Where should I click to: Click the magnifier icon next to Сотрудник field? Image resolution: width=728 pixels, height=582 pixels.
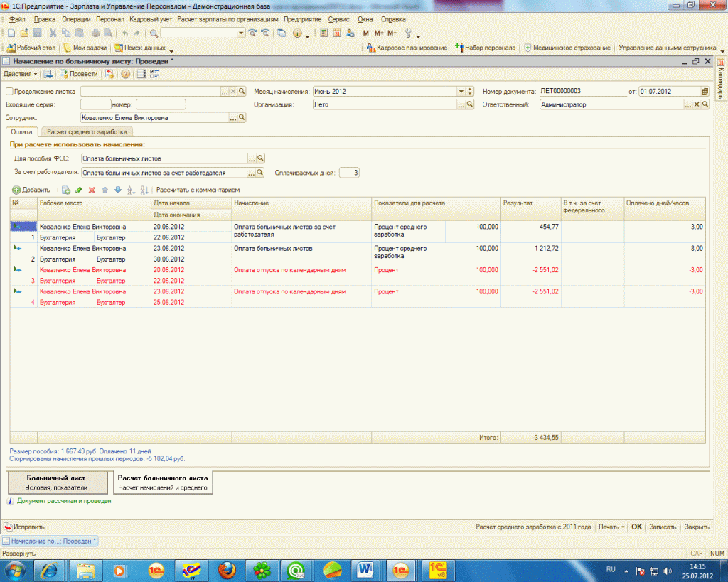click(242, 117)
